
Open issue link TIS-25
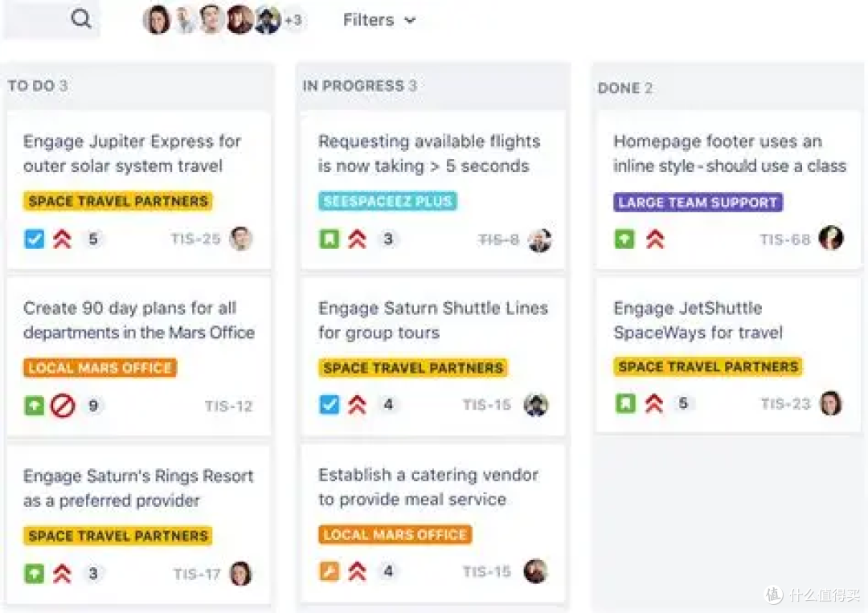click(x=195, y=239)
